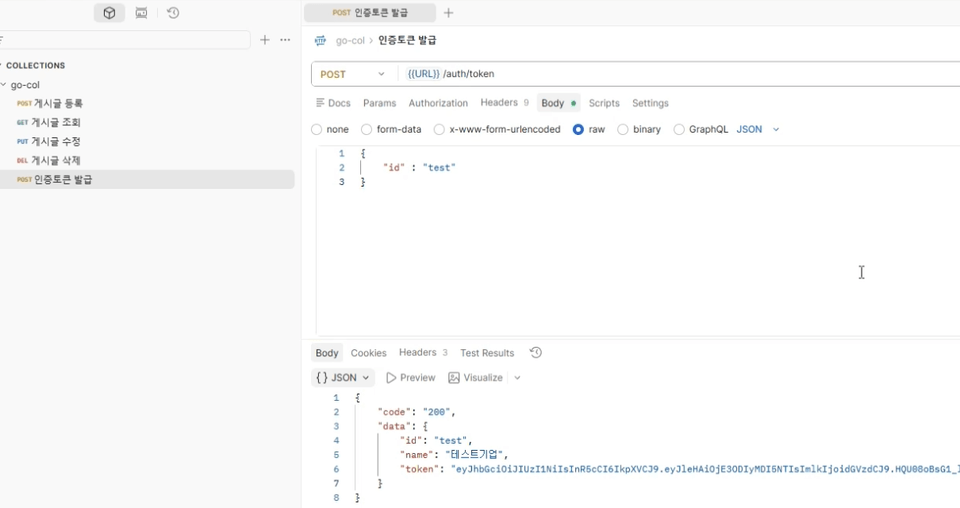Select the binary body radio option

coord(623,129)
